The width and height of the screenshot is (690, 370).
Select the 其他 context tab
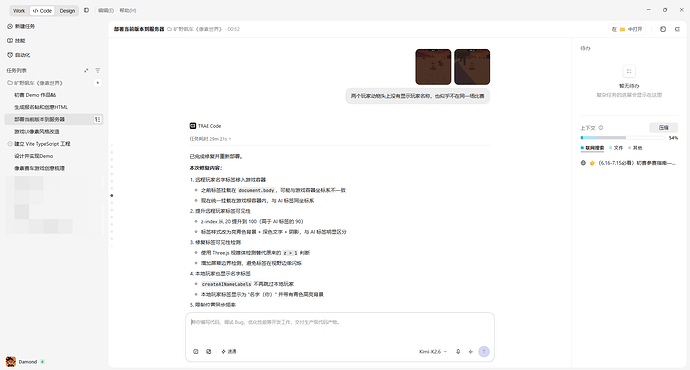pyautogui.click(x=635, y=148)
